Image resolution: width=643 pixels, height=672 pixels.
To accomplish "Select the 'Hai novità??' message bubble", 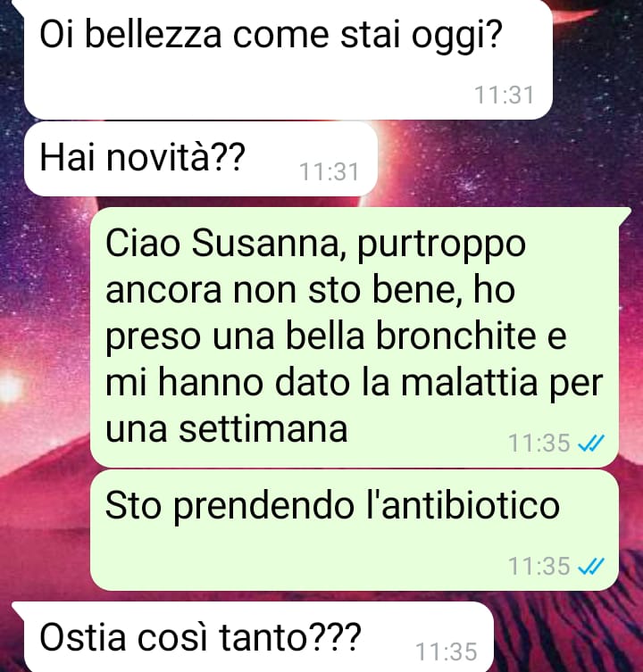I will (201, 159).
